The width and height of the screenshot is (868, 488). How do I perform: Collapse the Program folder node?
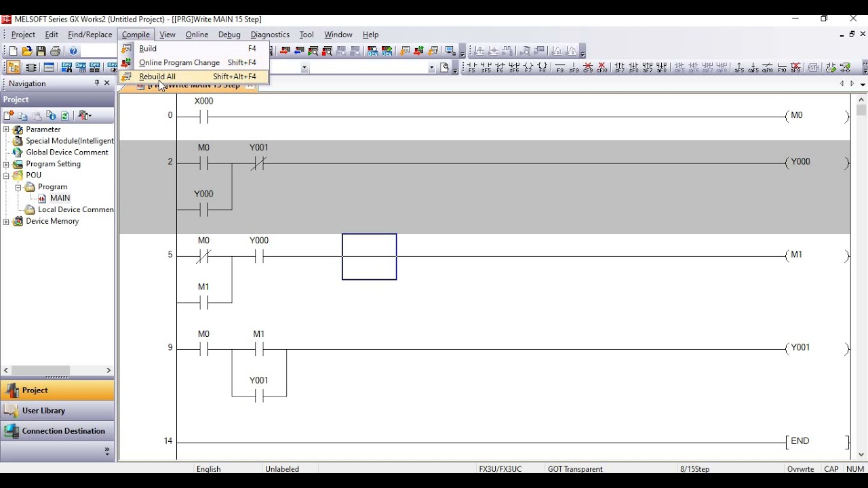coord(18,187)
